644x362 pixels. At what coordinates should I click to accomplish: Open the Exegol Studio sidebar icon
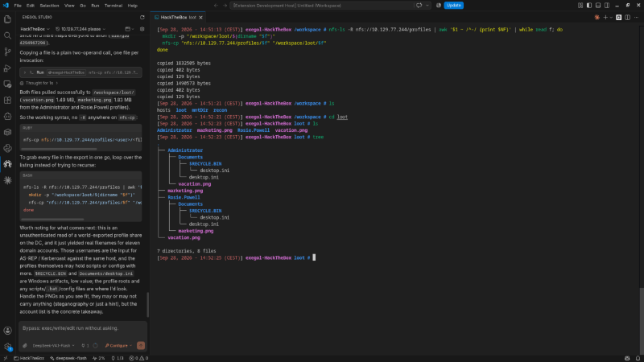click(x=7, y=164)
